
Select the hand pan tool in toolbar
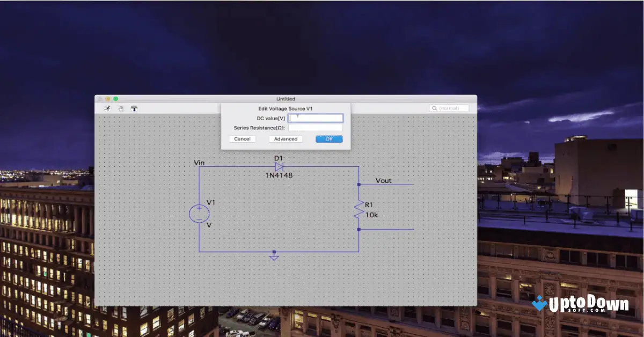(121, 108)
